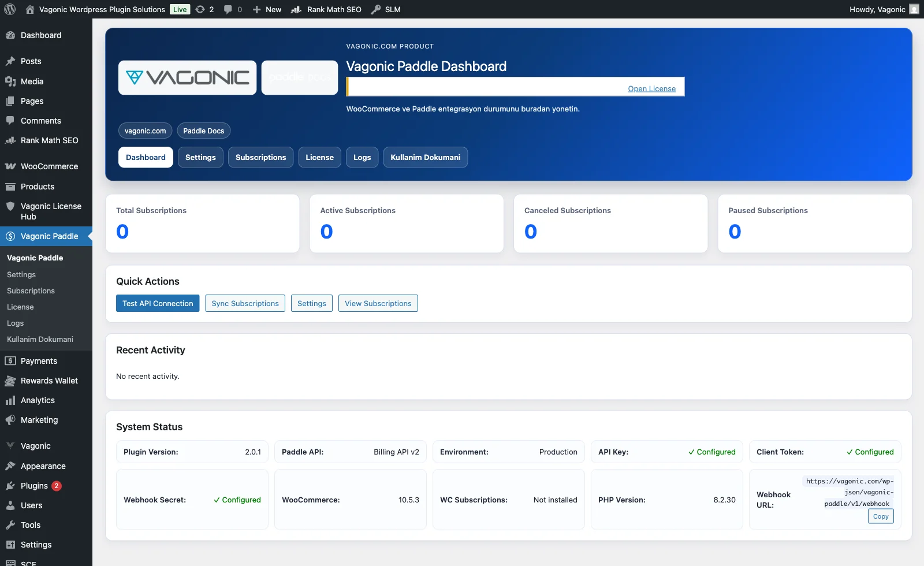Follow the Open License link
The width and height of the screenshot is (924, 566).
(651, 88)
